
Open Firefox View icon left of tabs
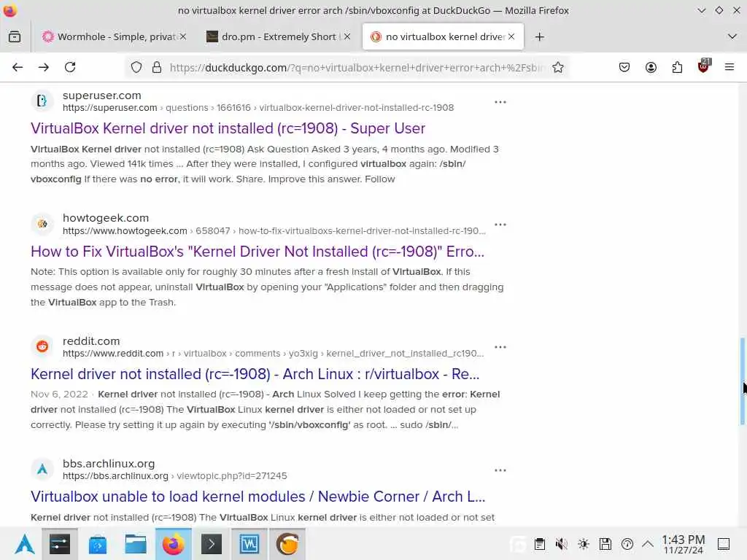[15, 36]
